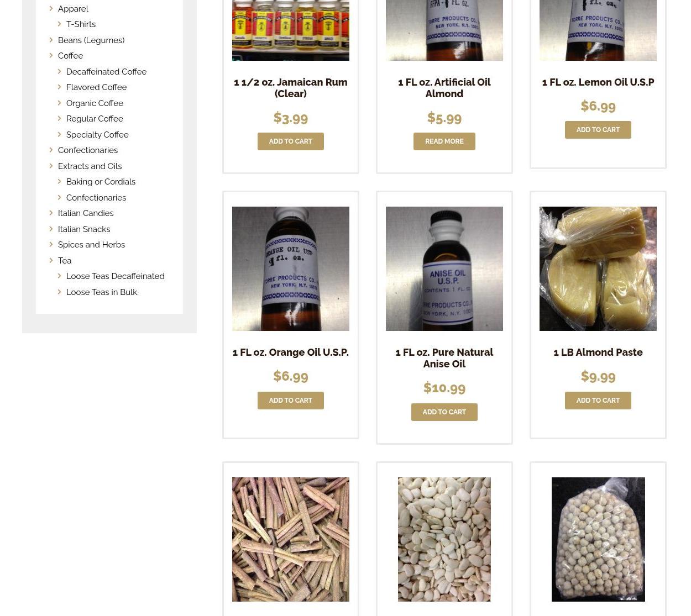Add Pure Natural Anise Oil to cart
Viewport: 691px width, 616px height.
pos(444,412)
